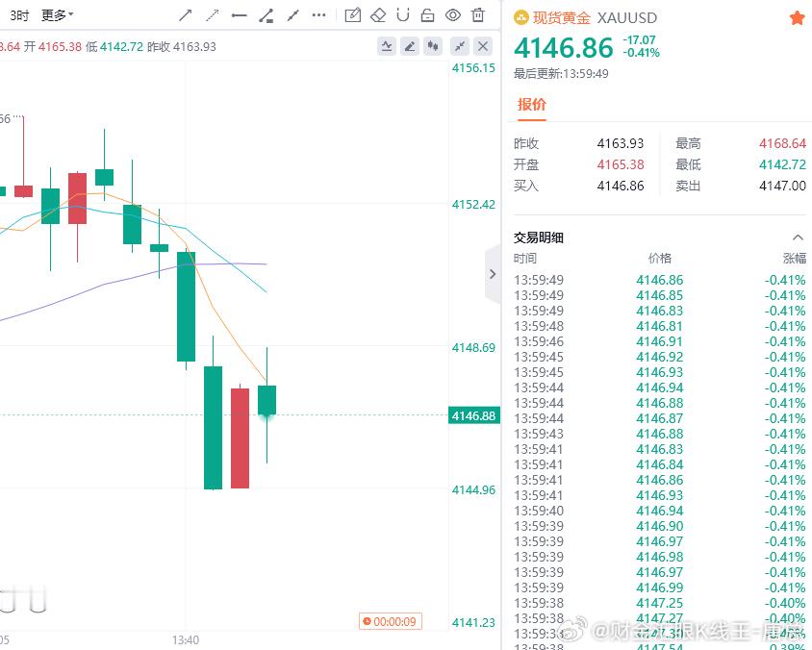The height and width of the screenshot is (650, 812).
Task: Toggle the favorite star for XAUUSD
Action: click(x=798, y=17)
